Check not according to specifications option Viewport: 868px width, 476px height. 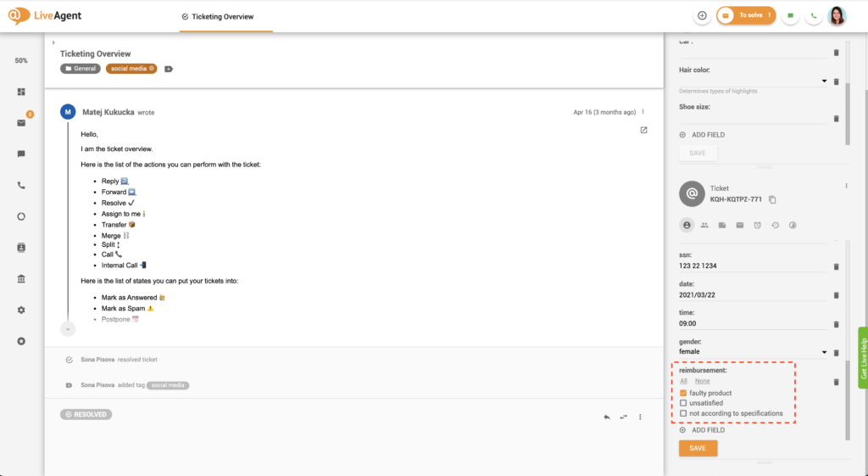coord(683,414)
